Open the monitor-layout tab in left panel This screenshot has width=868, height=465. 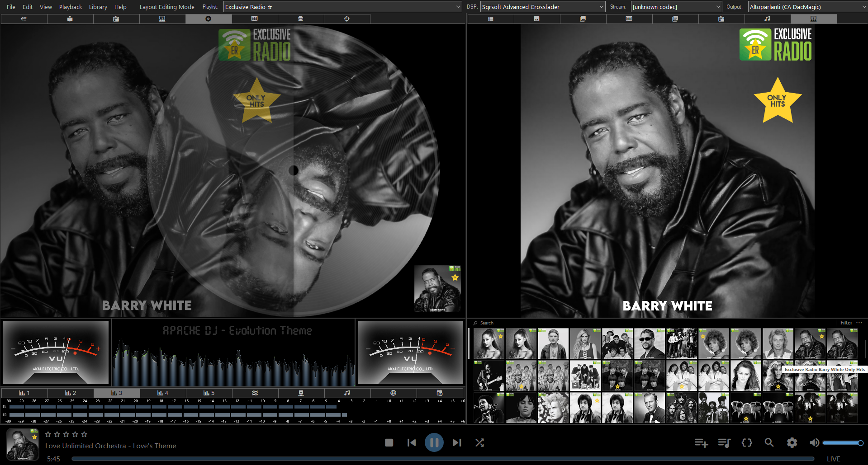[x=255, y=19]
